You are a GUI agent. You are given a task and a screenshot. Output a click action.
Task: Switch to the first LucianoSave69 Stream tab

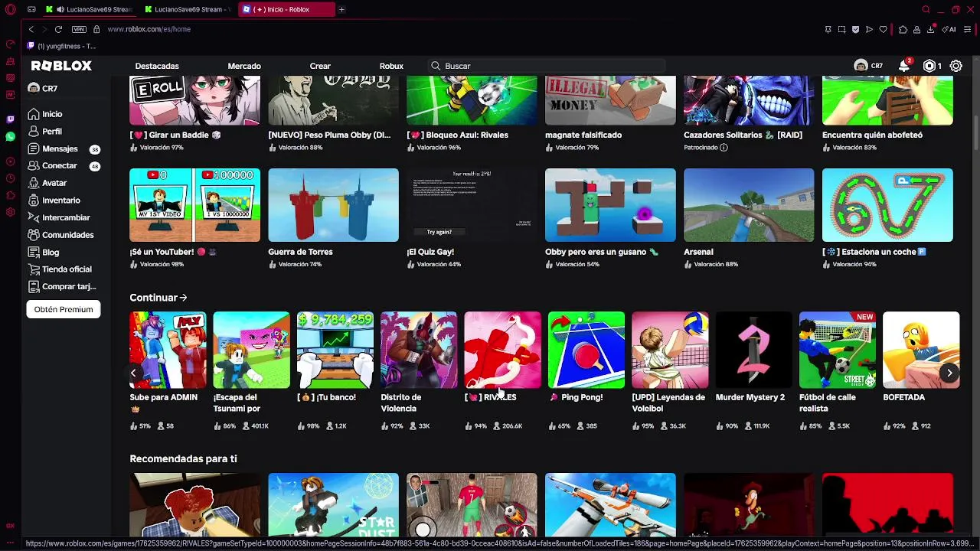click(x=88, y=9)
